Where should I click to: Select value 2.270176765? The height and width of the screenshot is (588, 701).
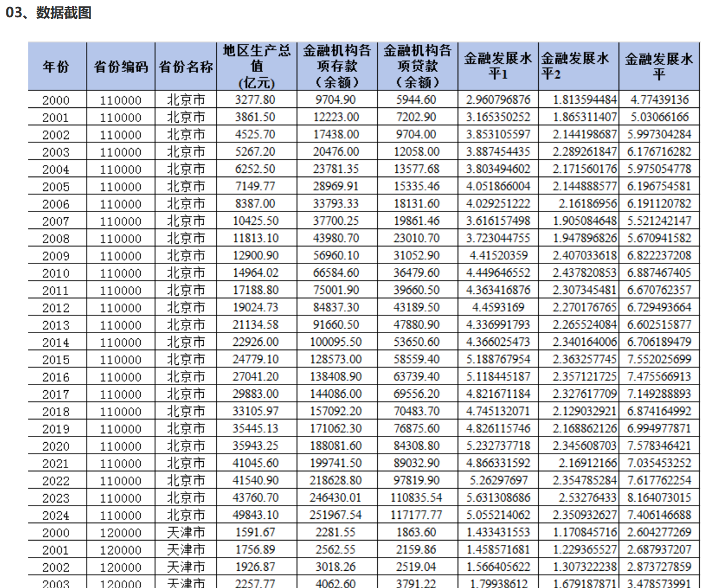(584, 307)
